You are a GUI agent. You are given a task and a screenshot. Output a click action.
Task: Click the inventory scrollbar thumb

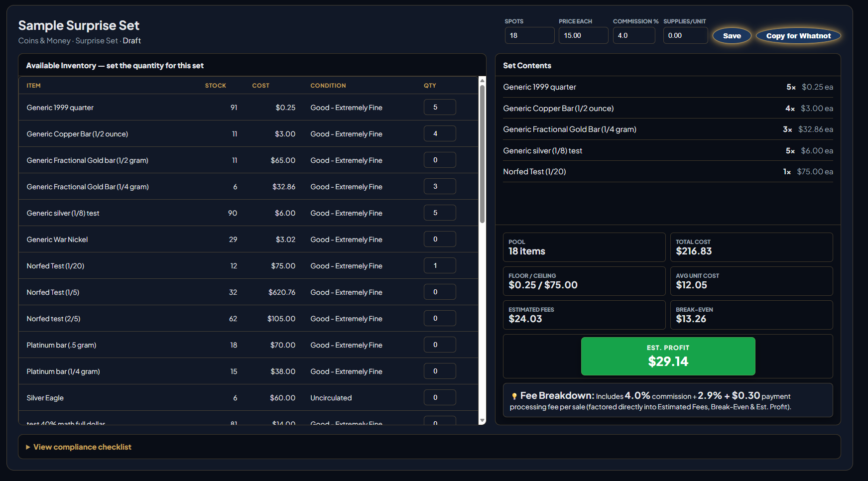point(482,153)
